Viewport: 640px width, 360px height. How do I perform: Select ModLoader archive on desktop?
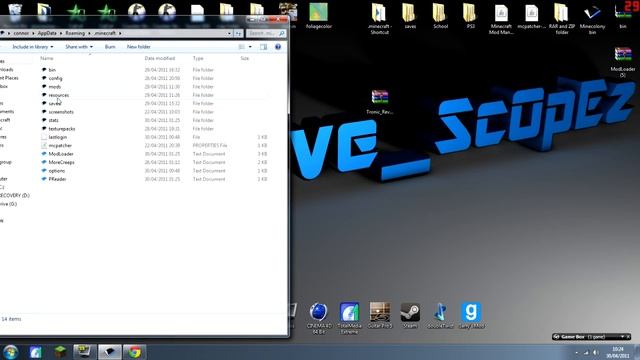[623, 62]
